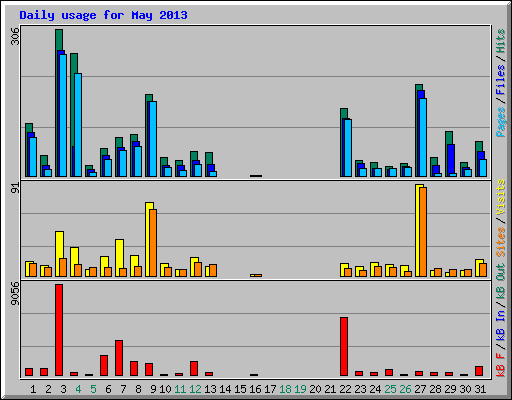The image size is (512, 400).
Task: Select the tall yellow visits bar for day 27
Action: [418, 230]
